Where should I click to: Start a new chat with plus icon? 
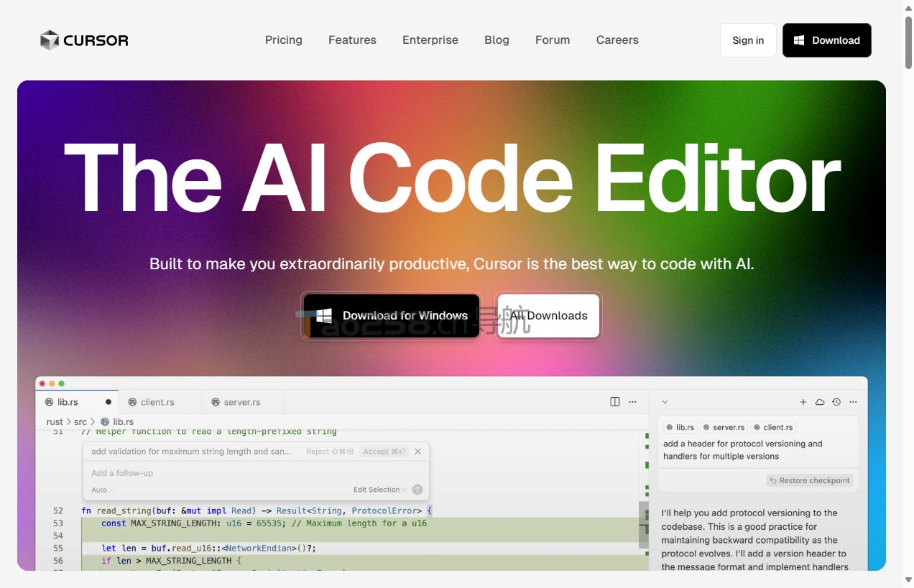(x=803, y=402)
